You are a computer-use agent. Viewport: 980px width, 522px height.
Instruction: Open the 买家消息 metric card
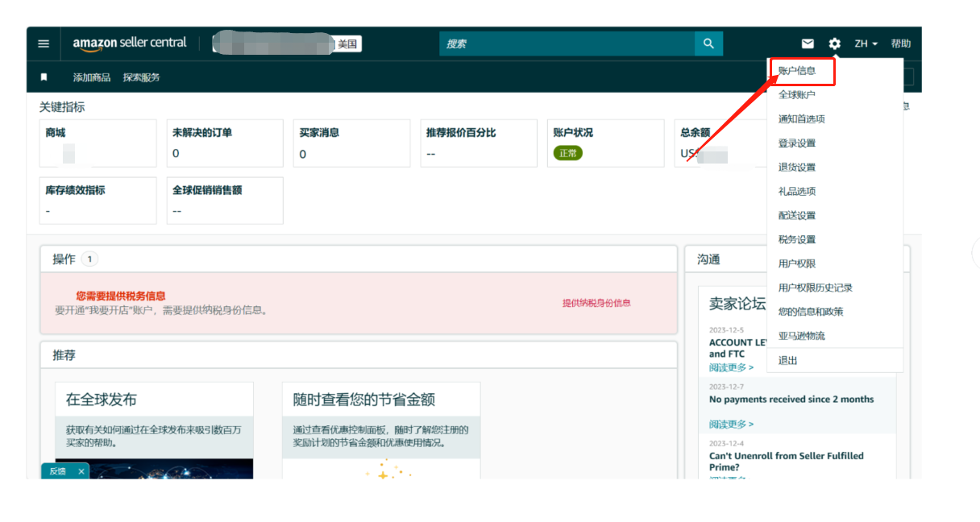[x=351, y=143]
